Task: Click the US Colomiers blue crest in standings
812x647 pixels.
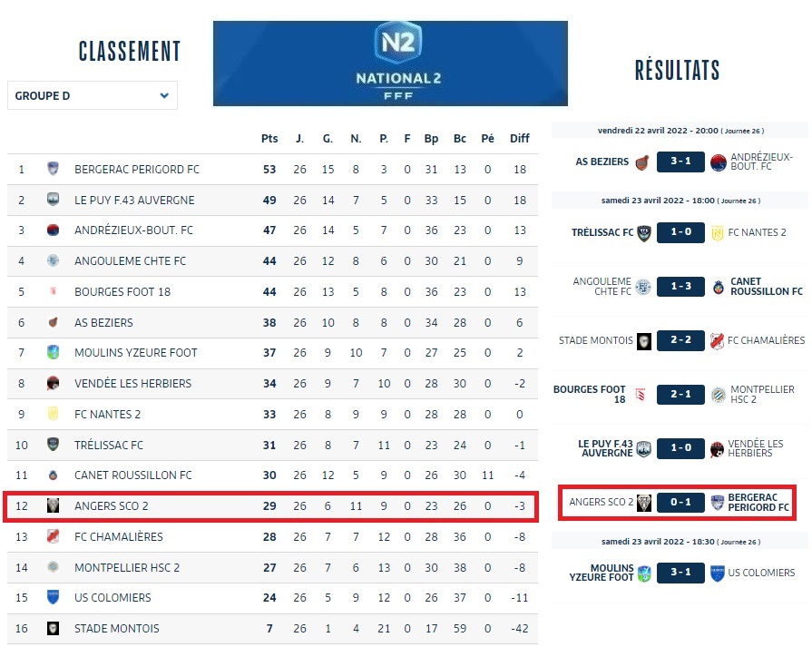Action: [x=53, y=597]
